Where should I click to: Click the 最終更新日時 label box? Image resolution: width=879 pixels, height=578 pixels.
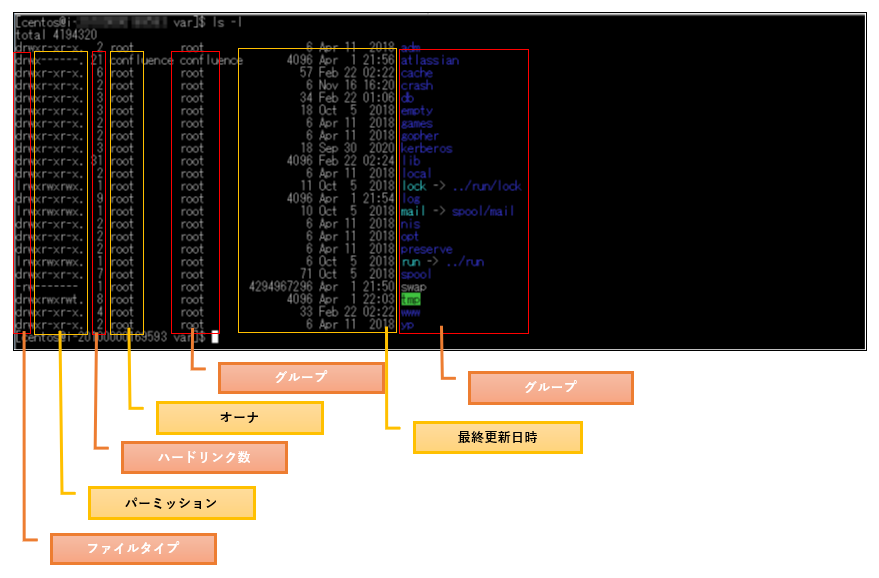coord(498,437)
